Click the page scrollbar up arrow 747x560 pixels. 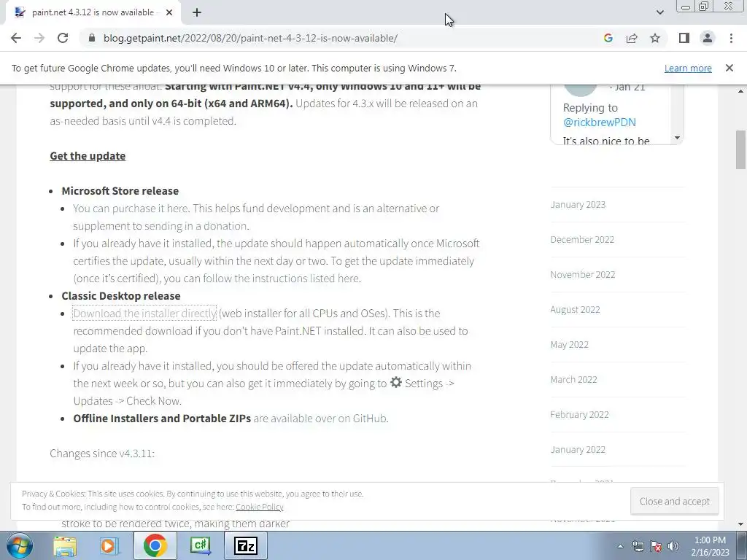point(741,91)
